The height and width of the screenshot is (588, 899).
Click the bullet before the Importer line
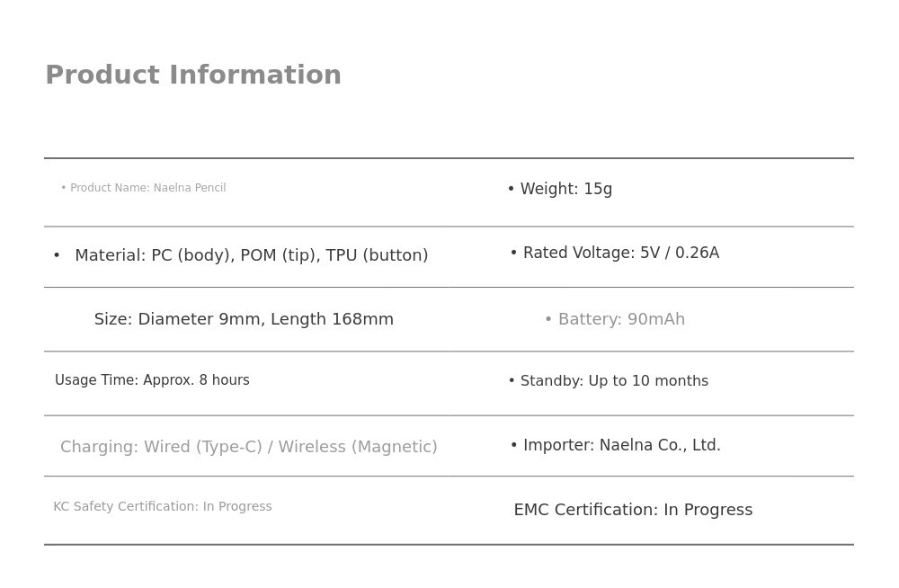514,446
